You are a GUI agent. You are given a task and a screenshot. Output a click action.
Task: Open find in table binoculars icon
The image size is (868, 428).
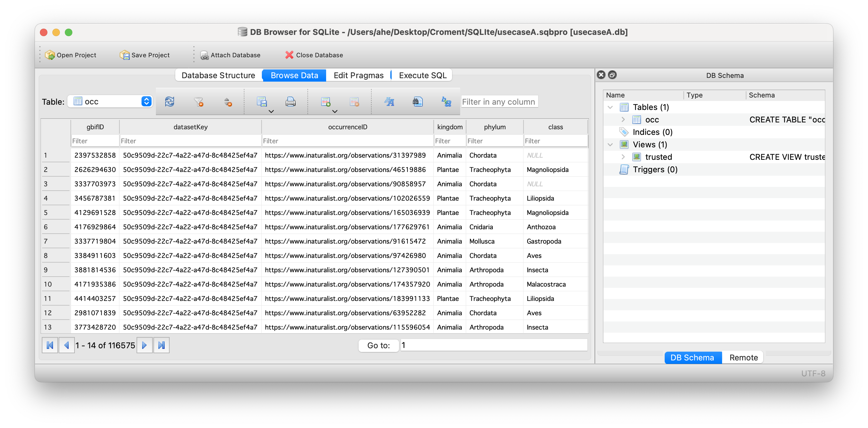(x=418, y=101)
